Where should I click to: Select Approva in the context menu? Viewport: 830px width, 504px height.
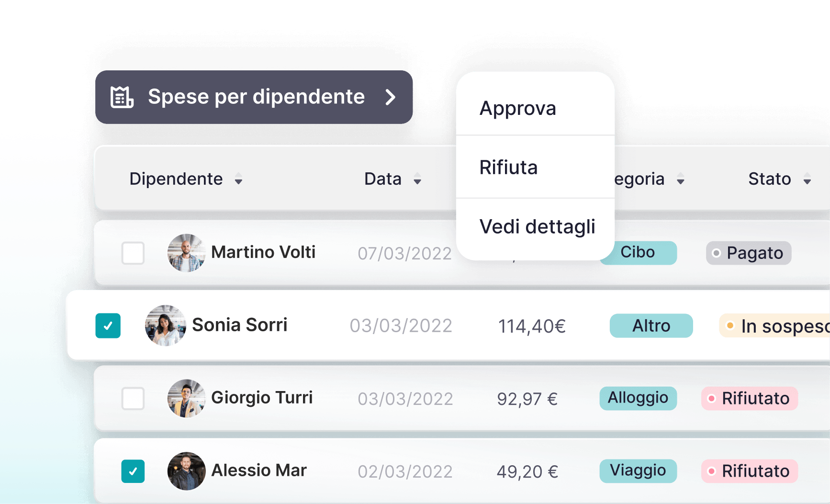[518, 108]
